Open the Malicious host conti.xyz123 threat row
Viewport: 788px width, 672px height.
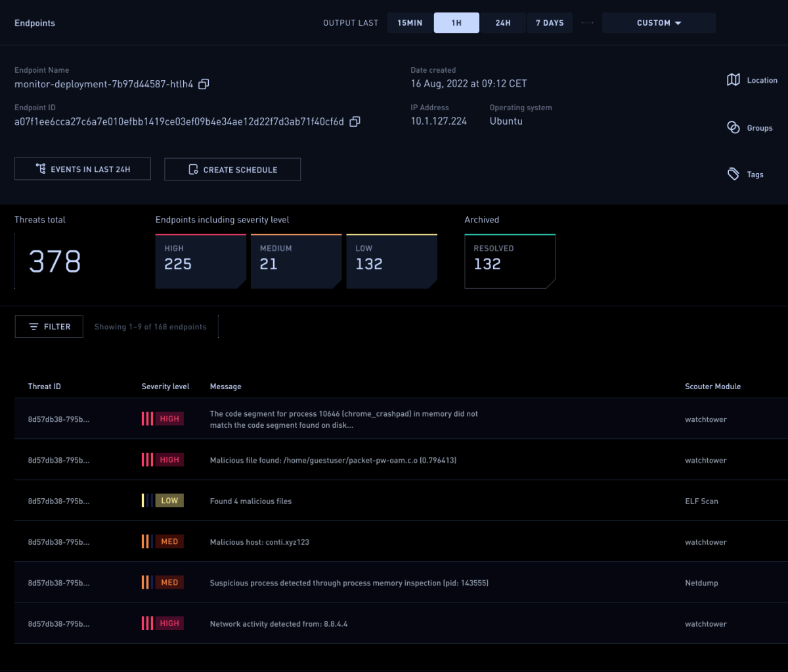tap(259, 542)
